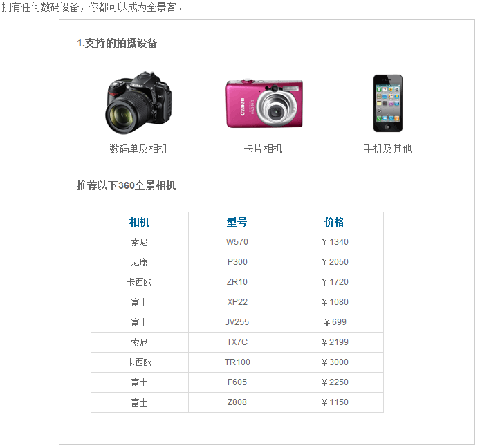Click the 相机 column header
Image resolution: width=480 pixels, height=448 pixels.
click(140, 222)
